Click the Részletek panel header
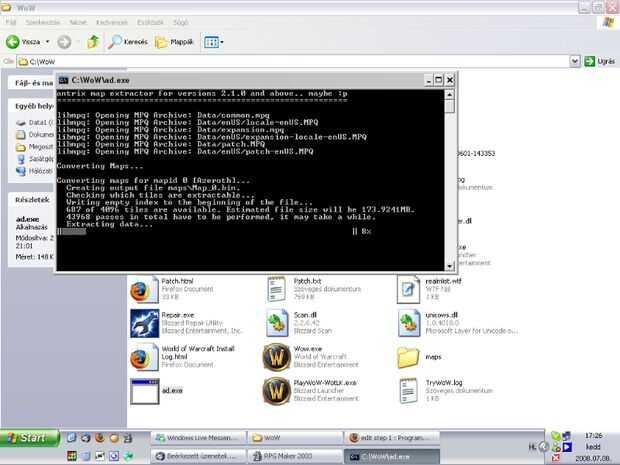 tap(32, 200)
